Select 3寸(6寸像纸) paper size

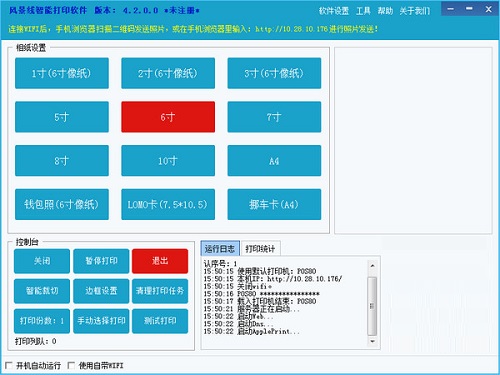click(x=274, y=73)
